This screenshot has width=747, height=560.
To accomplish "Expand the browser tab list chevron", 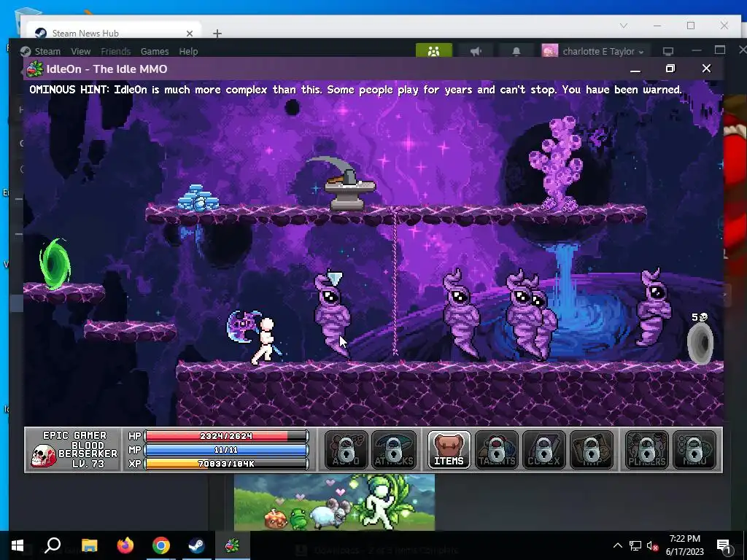I will pyautogui.click(x=624, y=26).
